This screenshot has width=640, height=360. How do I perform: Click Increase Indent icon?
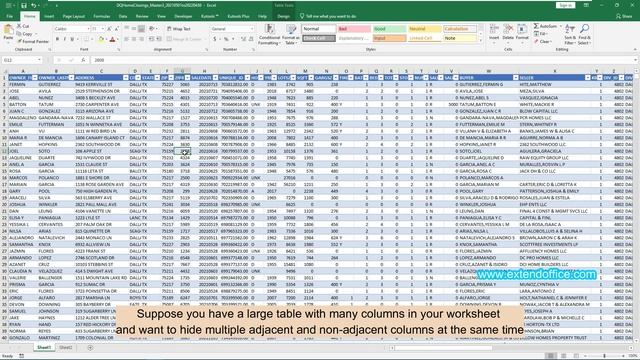158,39
